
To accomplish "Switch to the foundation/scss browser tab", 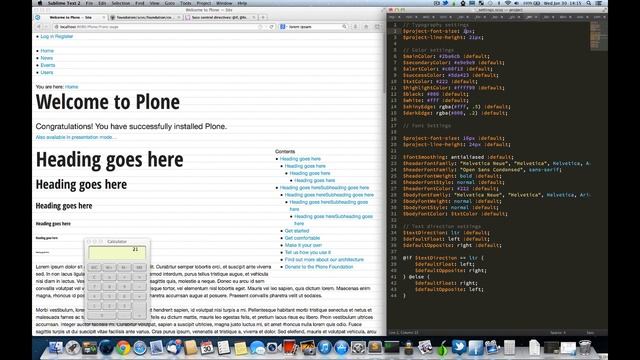I will pos(145,18).
